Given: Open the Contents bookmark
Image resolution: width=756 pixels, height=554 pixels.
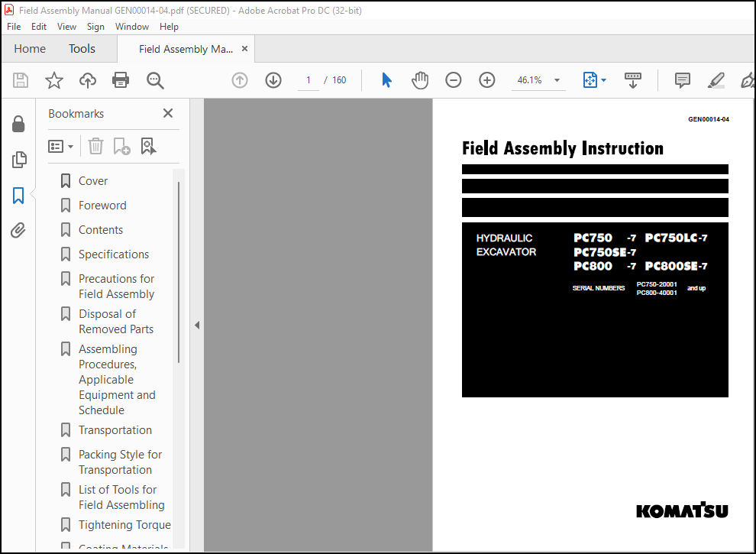Looking at the screenshot, I should coord(101,230).
